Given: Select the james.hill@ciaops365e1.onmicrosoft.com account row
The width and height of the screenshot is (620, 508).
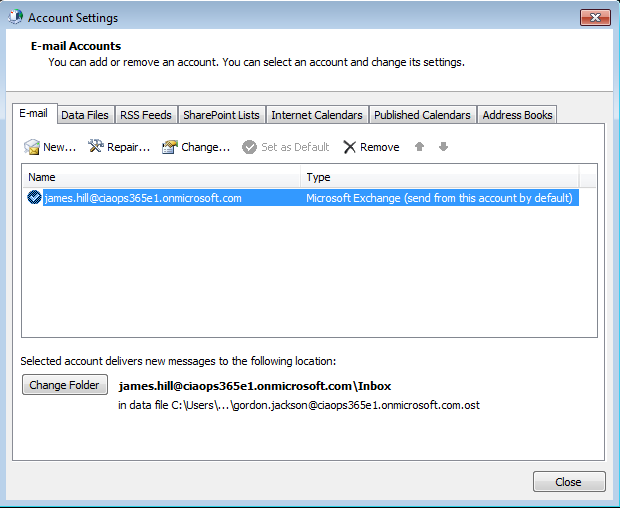Looking at the screenshot, I should (x=301, y=198).
